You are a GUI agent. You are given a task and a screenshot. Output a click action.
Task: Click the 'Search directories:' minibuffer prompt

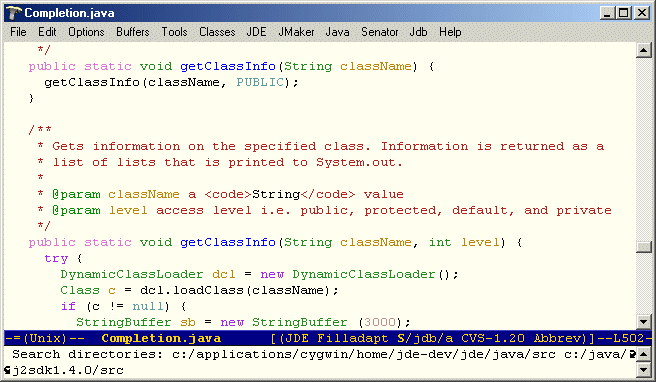[87, 354]
